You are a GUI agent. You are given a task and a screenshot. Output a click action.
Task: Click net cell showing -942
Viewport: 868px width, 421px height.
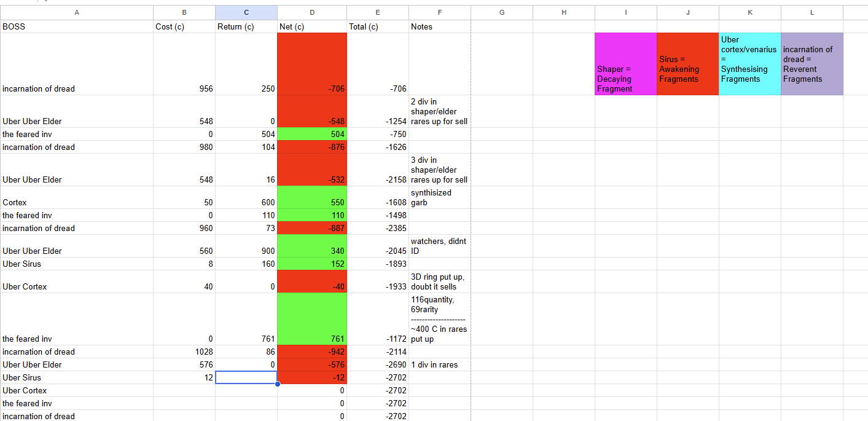pyautogui.click(x=312, y=352)
